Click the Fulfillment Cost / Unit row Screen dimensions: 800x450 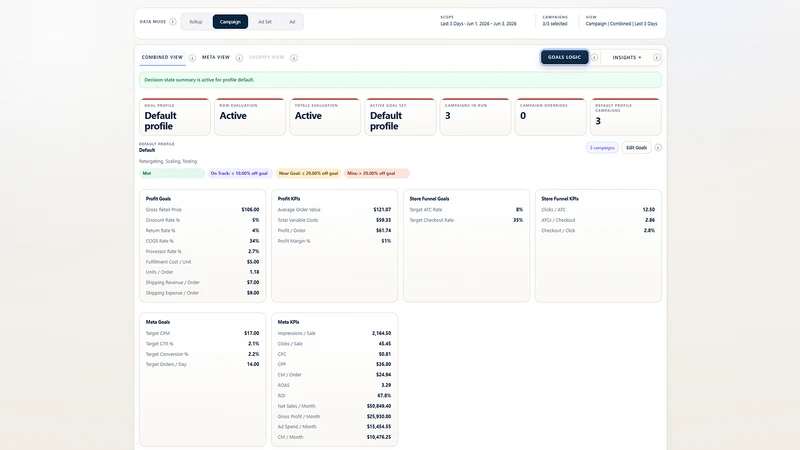pos(202,262)
